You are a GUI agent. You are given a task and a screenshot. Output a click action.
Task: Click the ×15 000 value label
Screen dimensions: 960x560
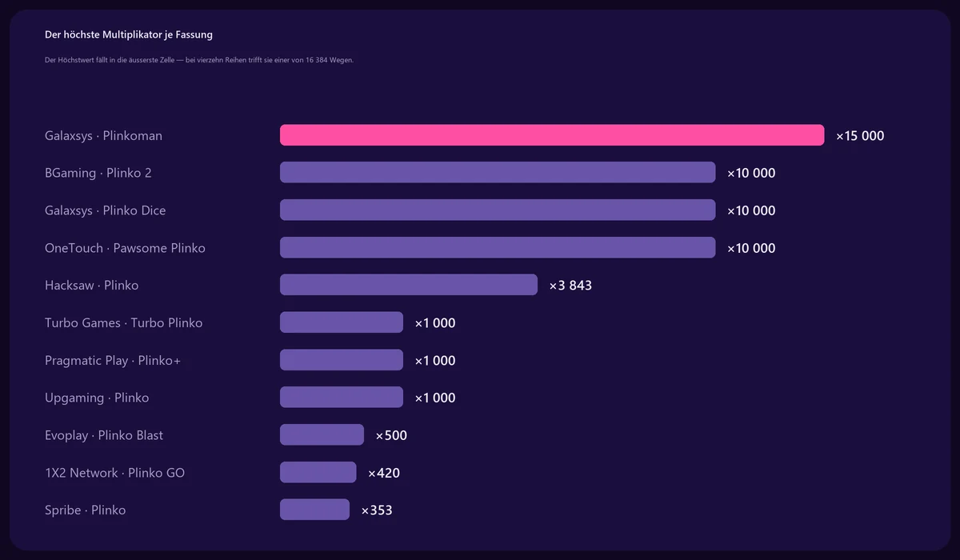tap(860, 136)
